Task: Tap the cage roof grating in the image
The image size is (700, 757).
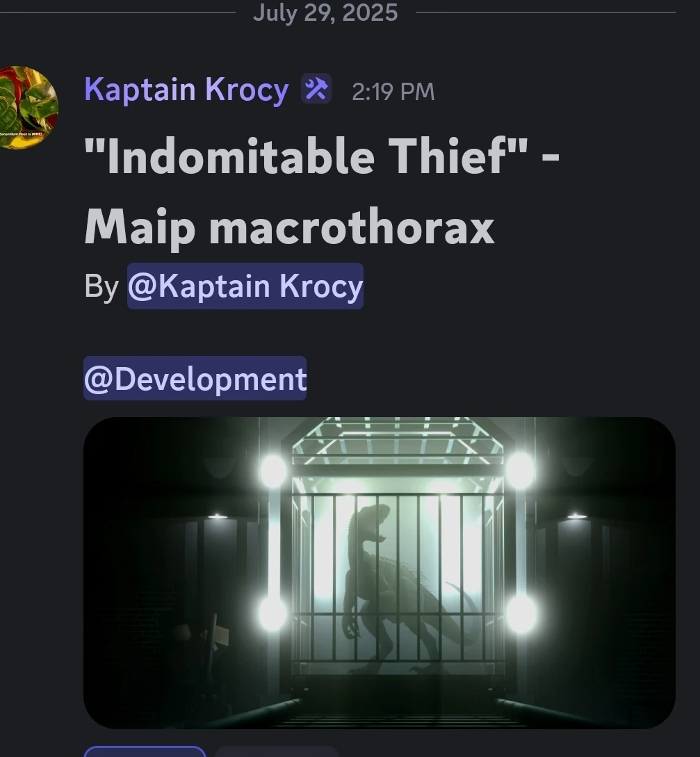Action: coord(398,440)
